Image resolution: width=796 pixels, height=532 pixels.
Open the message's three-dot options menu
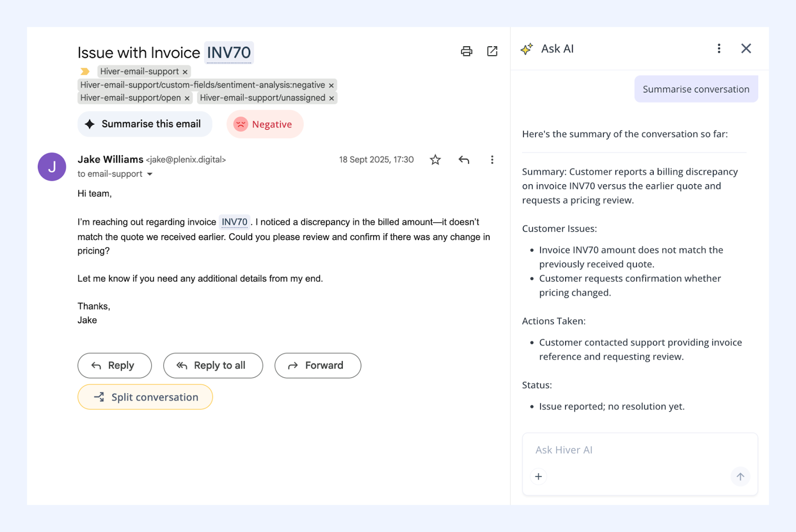point(492,160)
